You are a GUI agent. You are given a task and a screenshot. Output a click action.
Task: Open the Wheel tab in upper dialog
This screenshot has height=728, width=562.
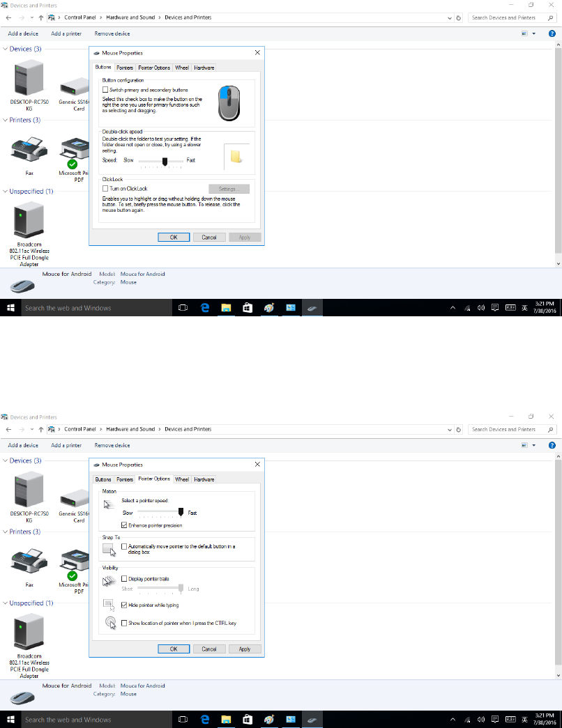(182, 68)
